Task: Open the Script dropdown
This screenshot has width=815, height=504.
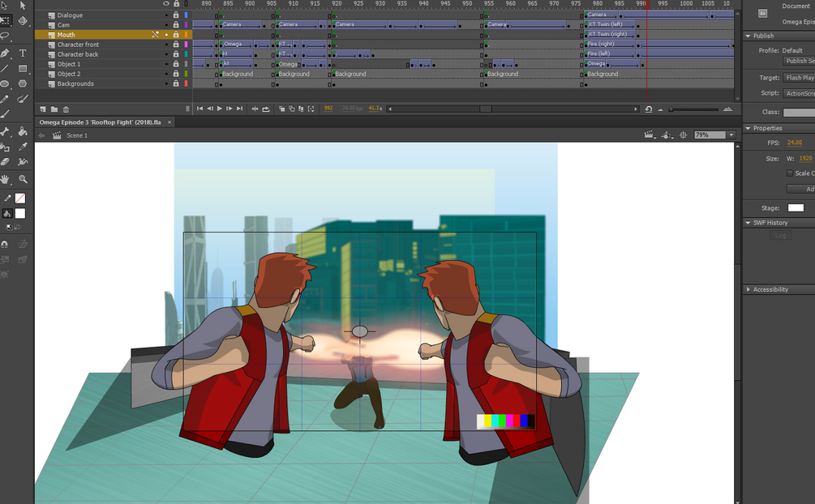Action: pos(799,93)
